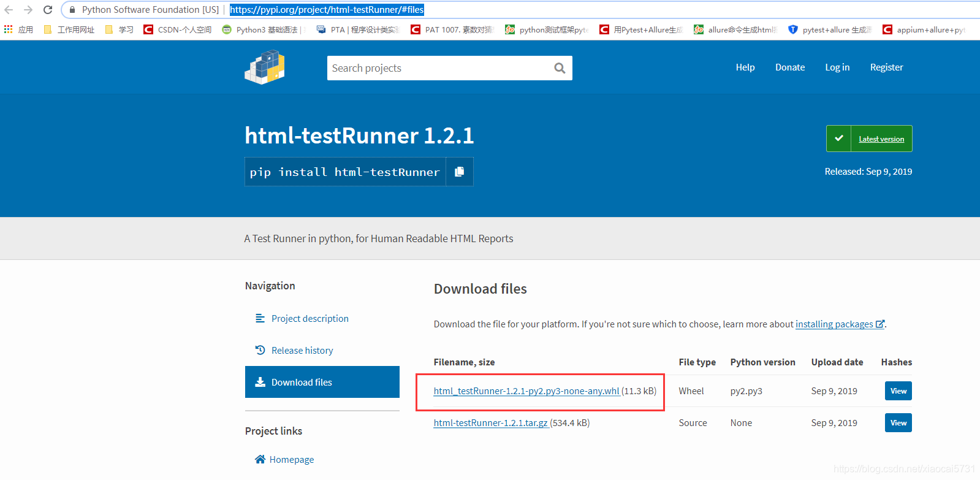Open the Donate link in header

(x=790, y=67)
